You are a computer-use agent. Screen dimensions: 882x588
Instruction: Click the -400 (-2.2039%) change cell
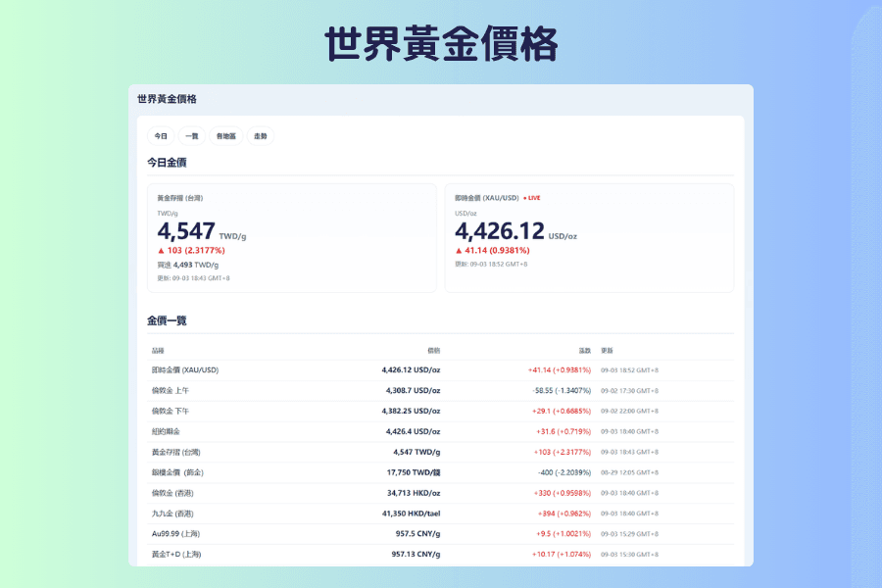pyautogui.click(x=564, y=472)
